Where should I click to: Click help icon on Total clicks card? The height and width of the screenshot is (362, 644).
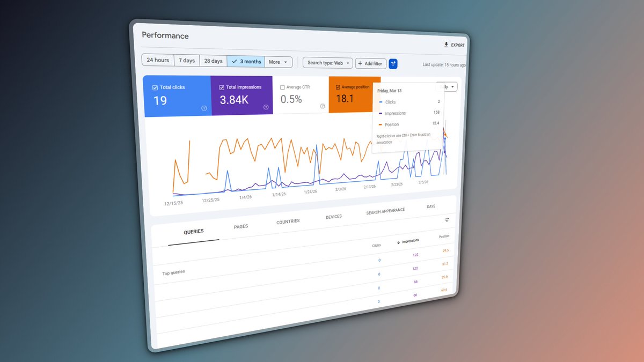204,108
